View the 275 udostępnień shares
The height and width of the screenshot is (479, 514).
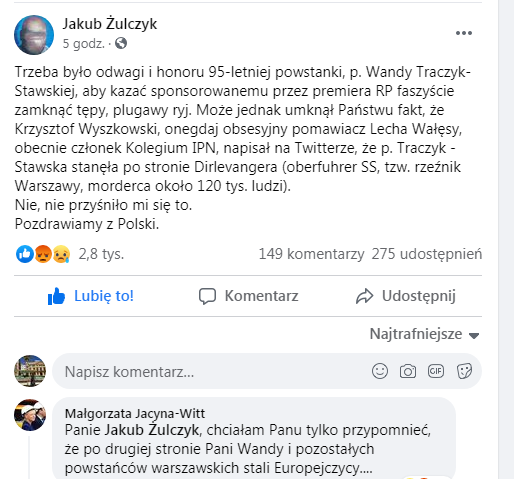click(427, 254)
